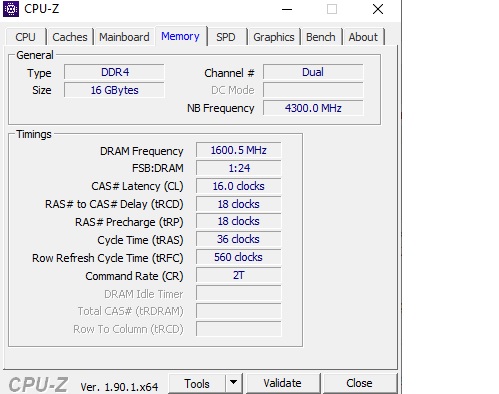The image size is (499, 394).
Task: Click the Close button at bottom
Action: coord(359,384)
